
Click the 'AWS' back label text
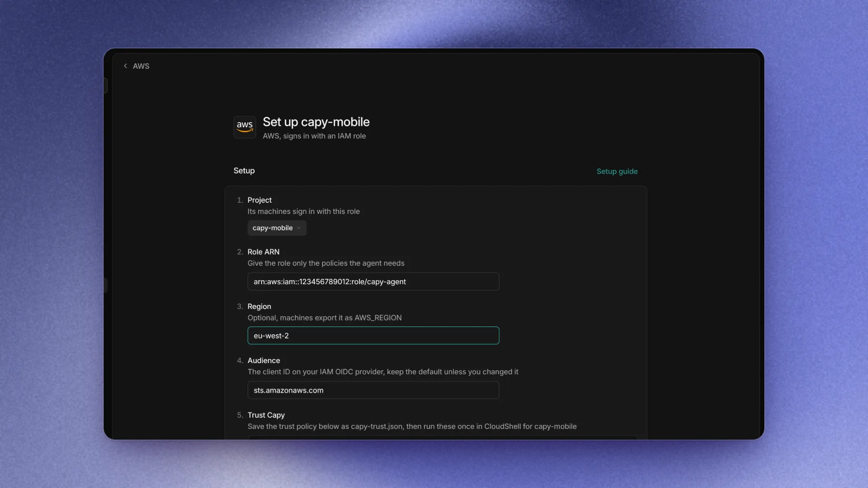(141, 66)
